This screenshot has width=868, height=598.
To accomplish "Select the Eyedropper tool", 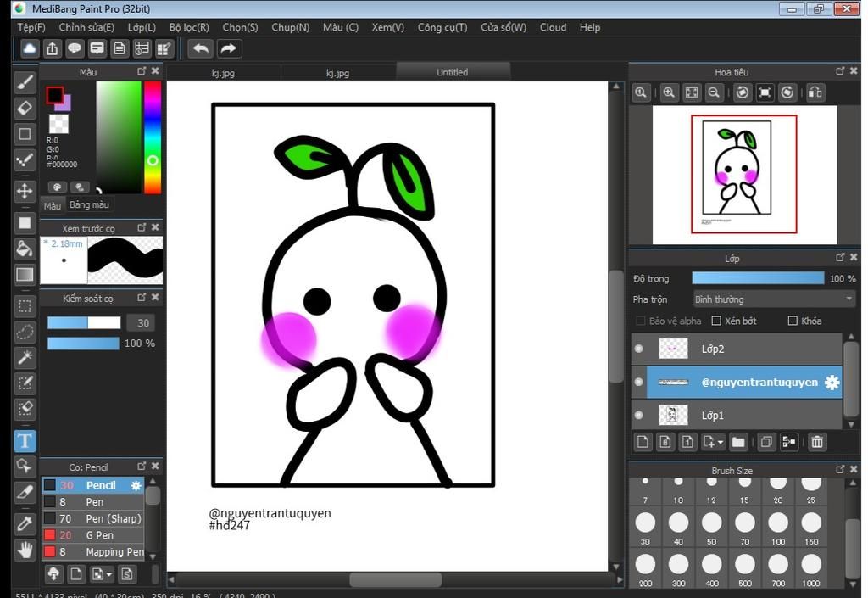I will pyautogui.click(x=25, y=523).
